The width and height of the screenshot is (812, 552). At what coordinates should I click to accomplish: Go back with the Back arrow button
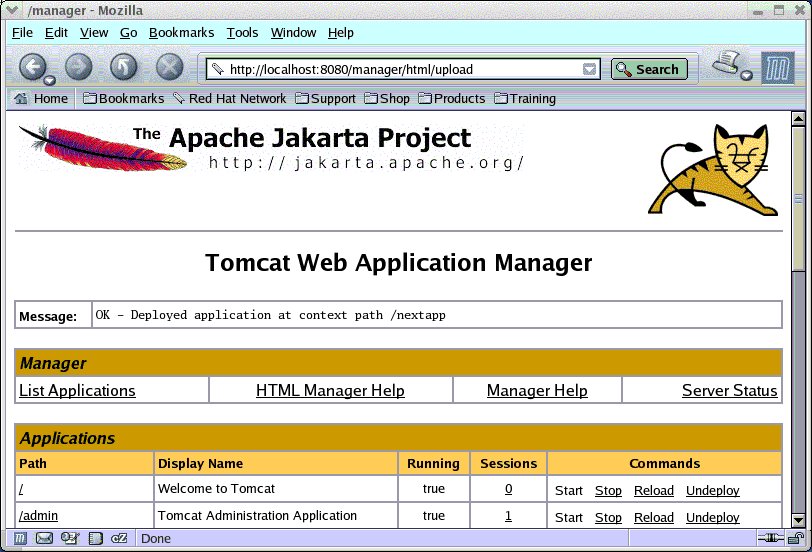click(x=32, y=66)
